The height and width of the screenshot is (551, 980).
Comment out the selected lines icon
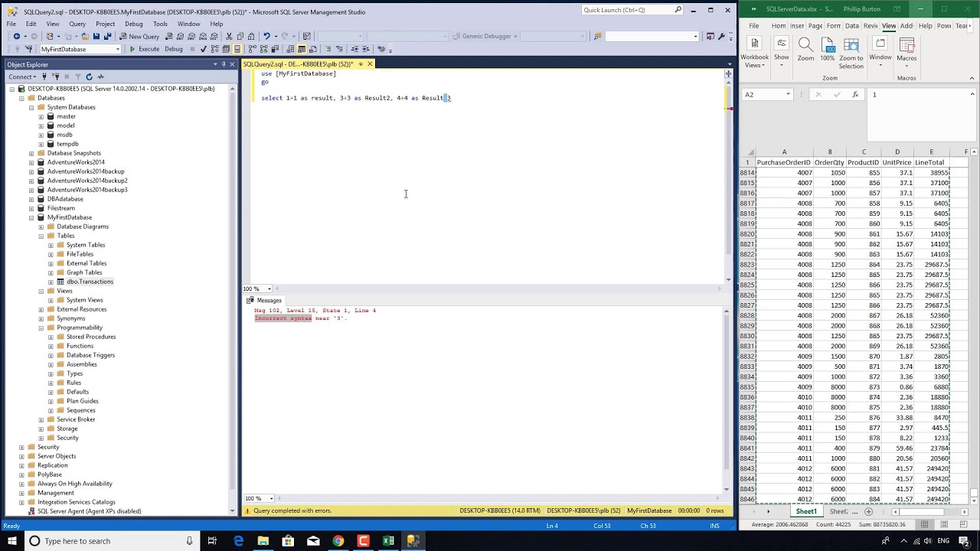coord(328,49)
